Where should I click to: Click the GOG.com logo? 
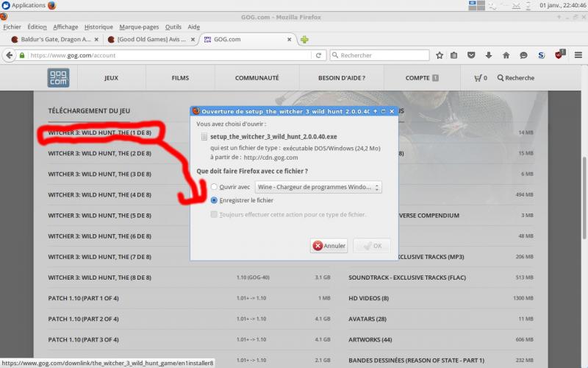[58, 78]
